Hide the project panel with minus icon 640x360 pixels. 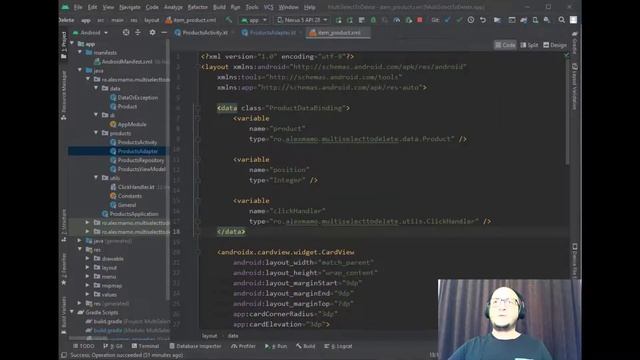pos(164,32)
